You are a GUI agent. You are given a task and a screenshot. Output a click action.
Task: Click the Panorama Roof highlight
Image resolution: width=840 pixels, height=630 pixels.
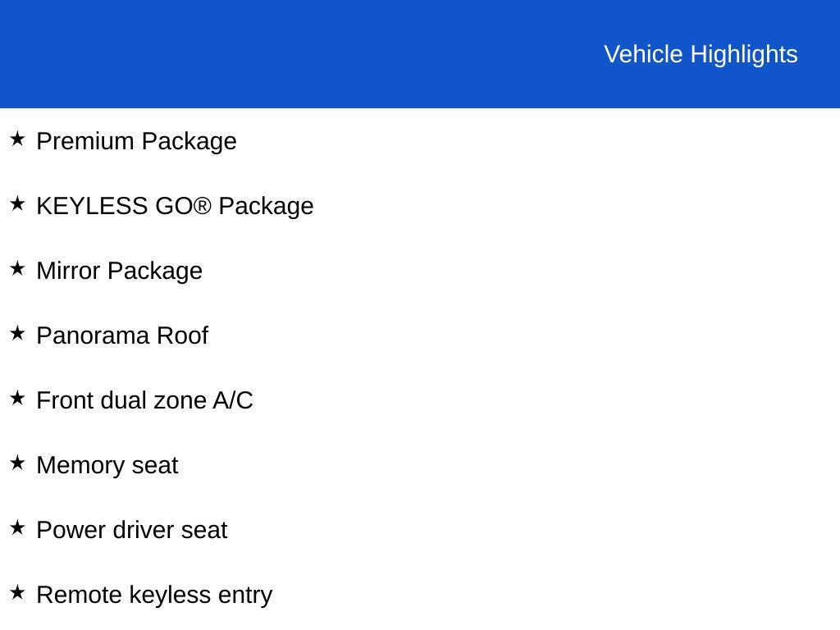click(122, 336)
